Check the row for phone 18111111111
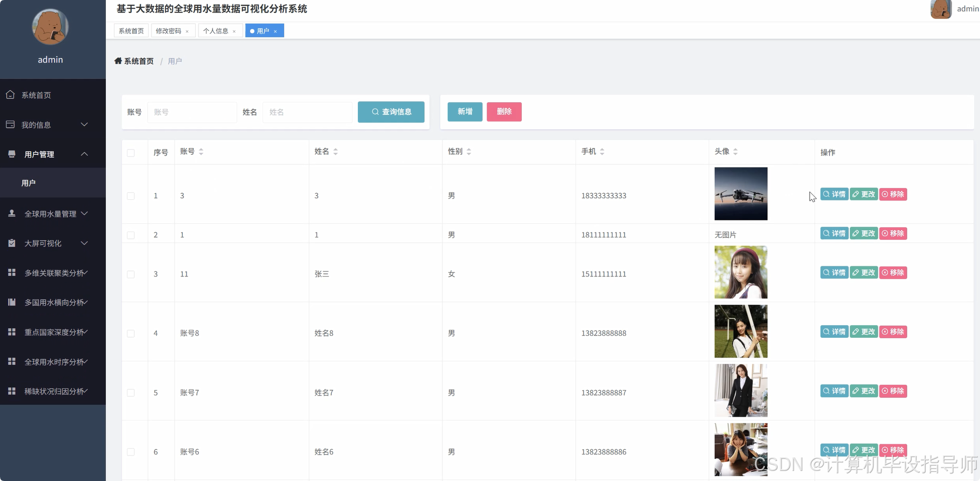This screenshot has width=980, height=481. coord(131,235)
